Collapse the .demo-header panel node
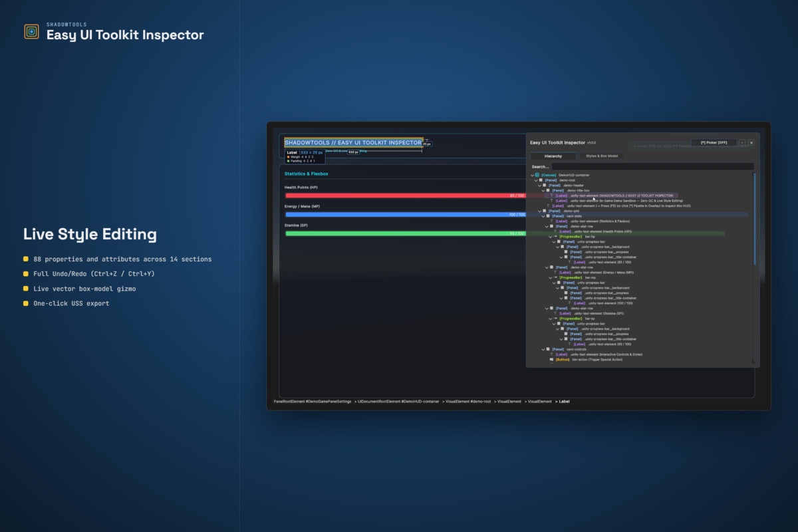798x532 pixels. click(540, 186)
